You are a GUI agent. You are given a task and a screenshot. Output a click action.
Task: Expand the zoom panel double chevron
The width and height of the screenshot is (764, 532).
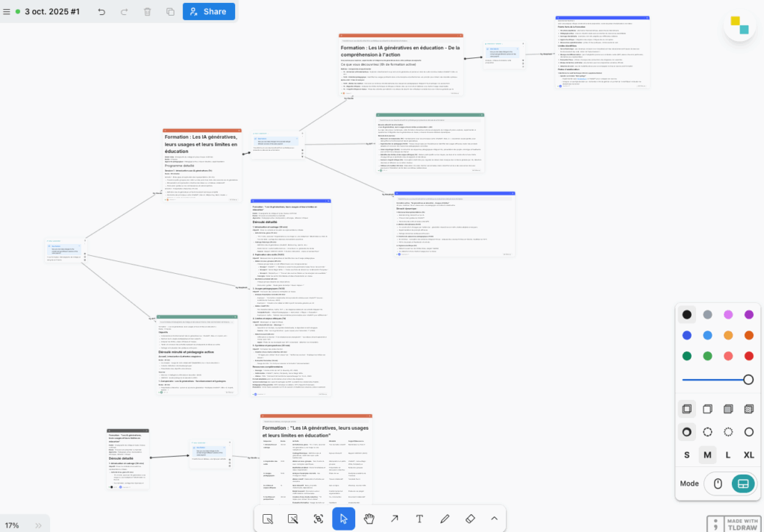pos(37,525)
